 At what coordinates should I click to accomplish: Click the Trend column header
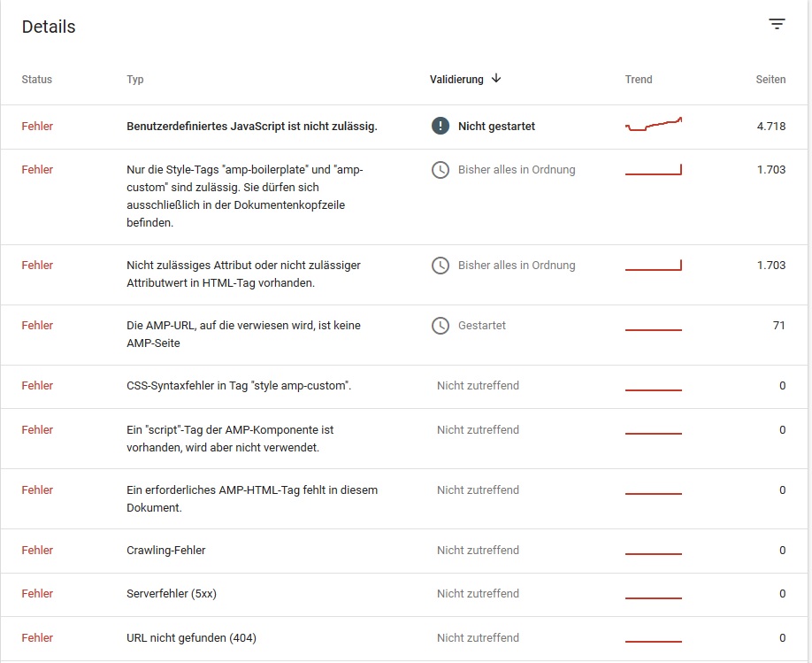coord(639,80)
